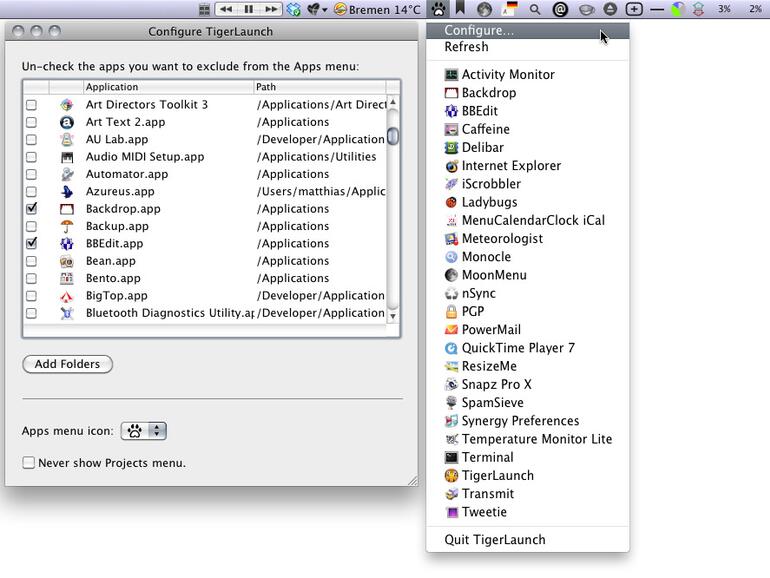Click the next track button in menu bar
Image resolution: width=770 pixels, height=578 pixels.
pyautogui.click(x=271, y=9)
